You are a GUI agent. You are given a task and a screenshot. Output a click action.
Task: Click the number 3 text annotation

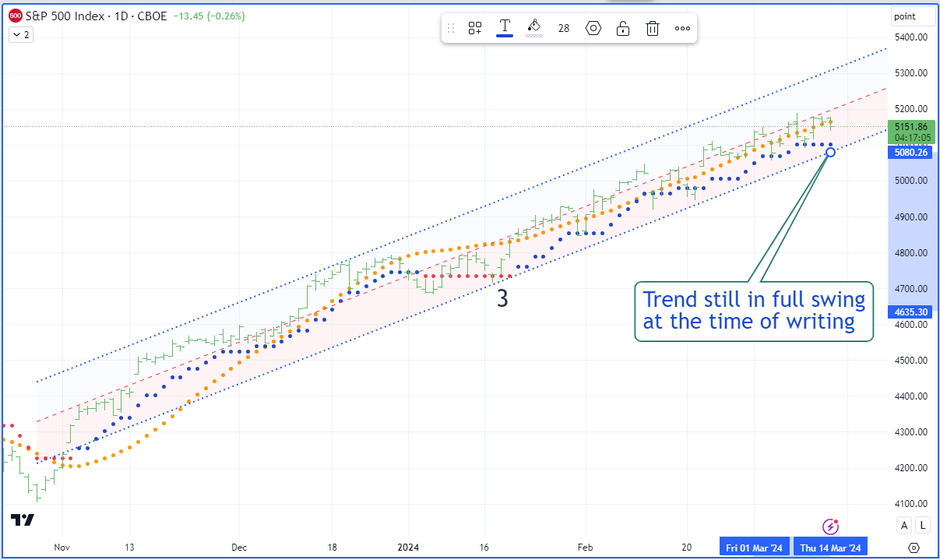(503, 298)
